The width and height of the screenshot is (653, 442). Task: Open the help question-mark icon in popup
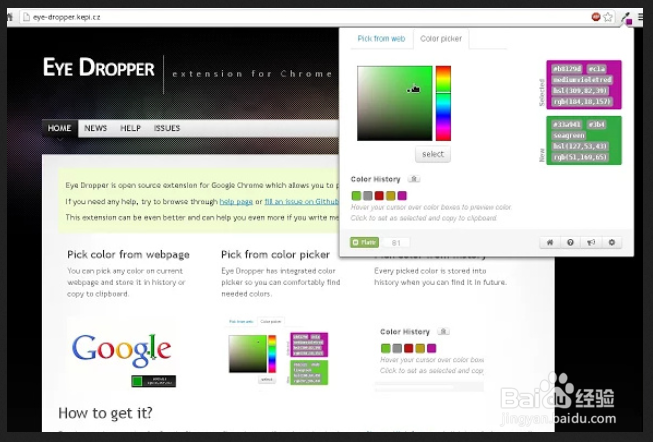pos(570,242)
